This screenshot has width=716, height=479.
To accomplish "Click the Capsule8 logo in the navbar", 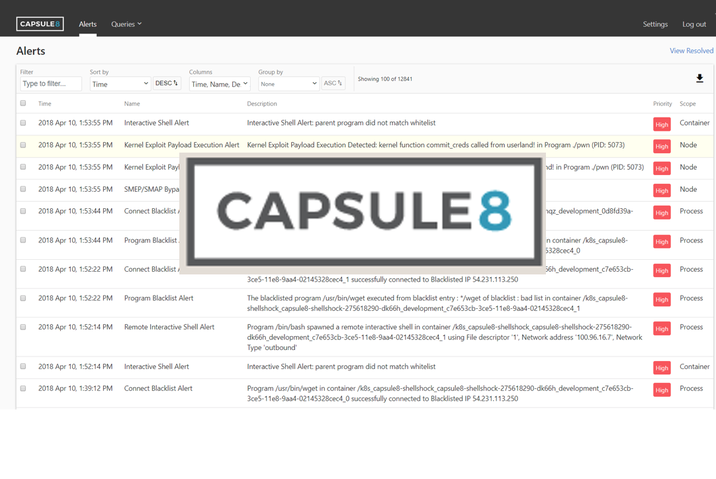I will pos(40,24).
